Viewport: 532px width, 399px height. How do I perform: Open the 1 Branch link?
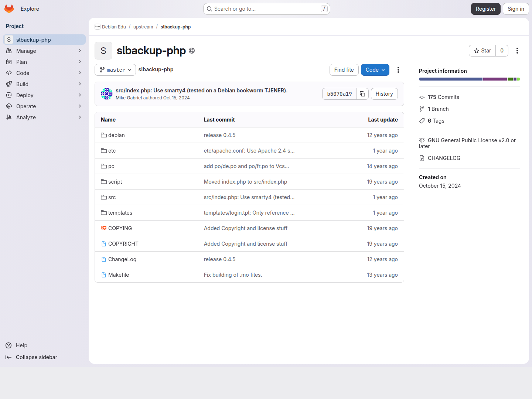(438, 109)
